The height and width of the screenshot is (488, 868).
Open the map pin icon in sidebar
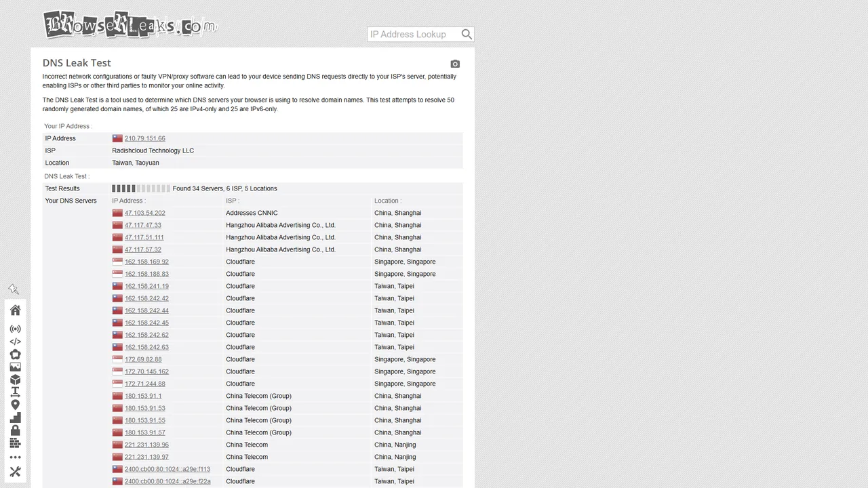click(x=15, y=405)
